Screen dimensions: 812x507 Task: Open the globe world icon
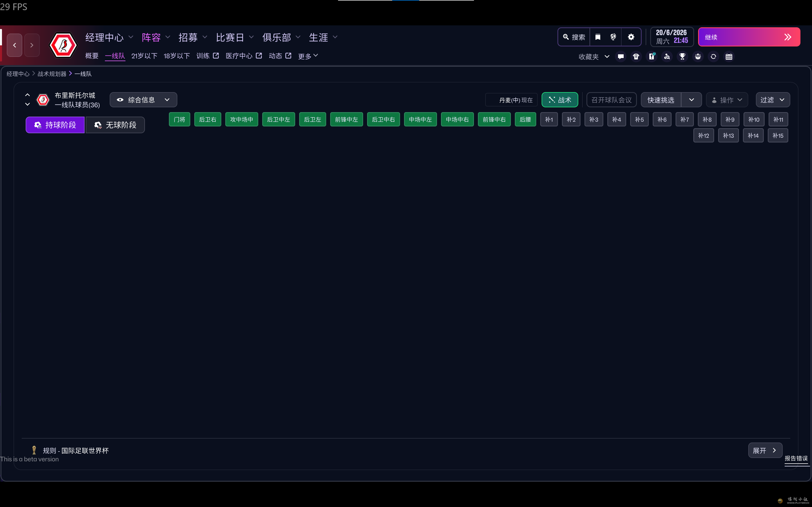click(613, 37)
